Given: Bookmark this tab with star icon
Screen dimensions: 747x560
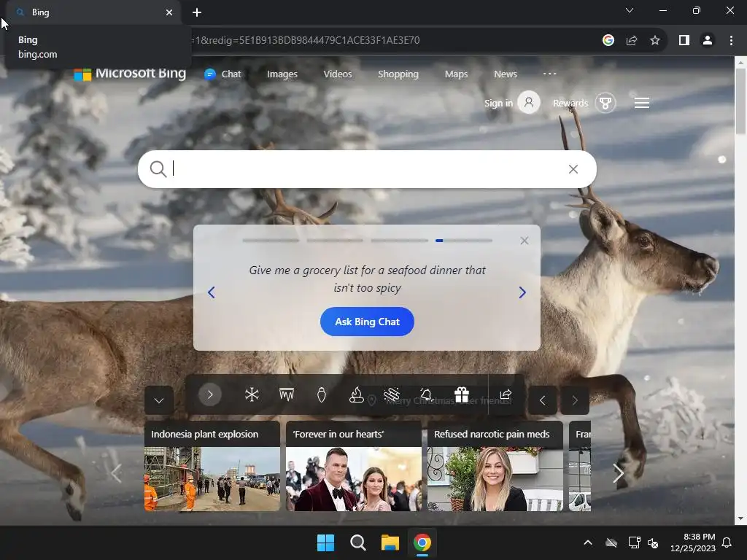Looking at the screenshot, I should tap(655, 41).
